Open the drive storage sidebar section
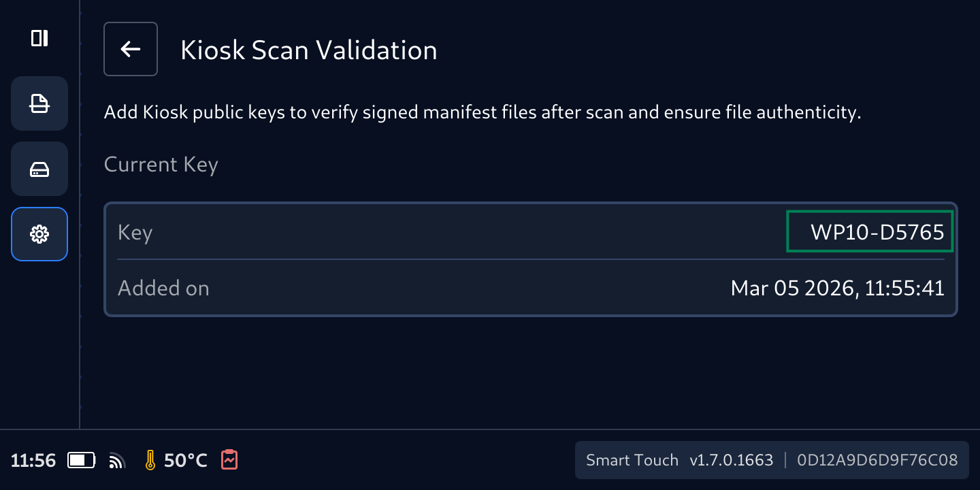980x490 pixels. coord(39,169)
